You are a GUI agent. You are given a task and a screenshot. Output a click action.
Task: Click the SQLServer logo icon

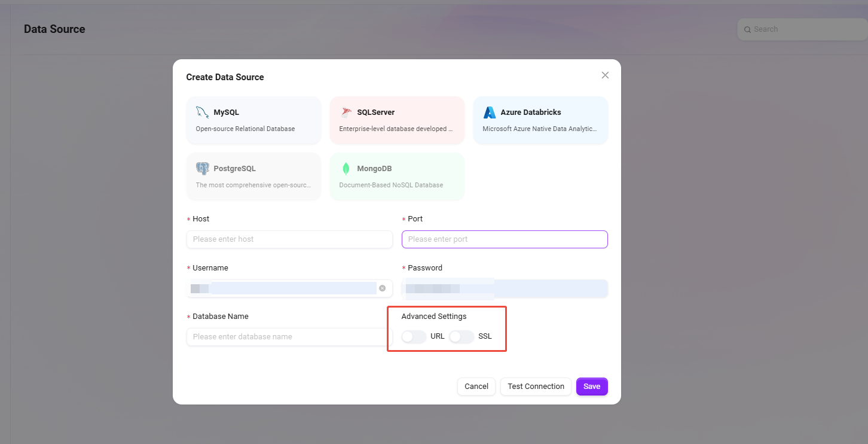[x=346, y=112]
